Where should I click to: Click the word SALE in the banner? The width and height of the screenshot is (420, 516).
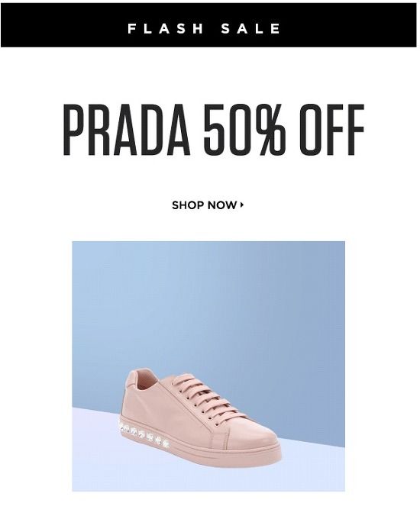pyautogui.click(x=250, y=29)
